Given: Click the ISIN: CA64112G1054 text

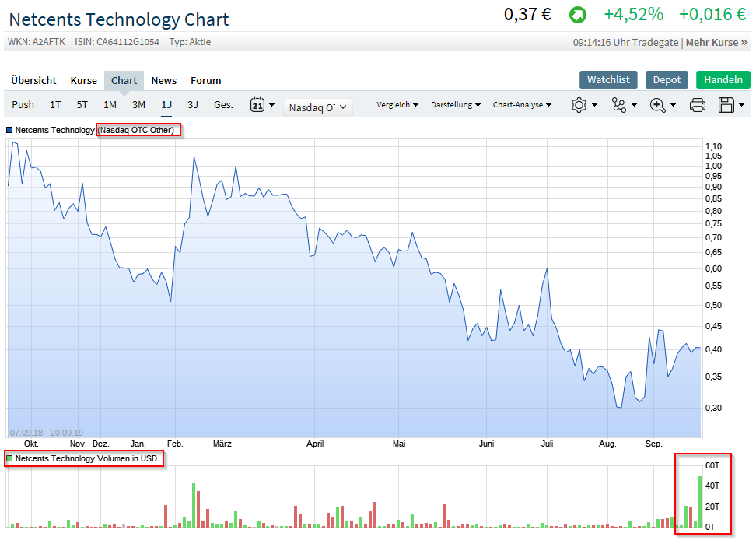Looking at the screenshot, I should pyautogui.click(x=117, y=42).
